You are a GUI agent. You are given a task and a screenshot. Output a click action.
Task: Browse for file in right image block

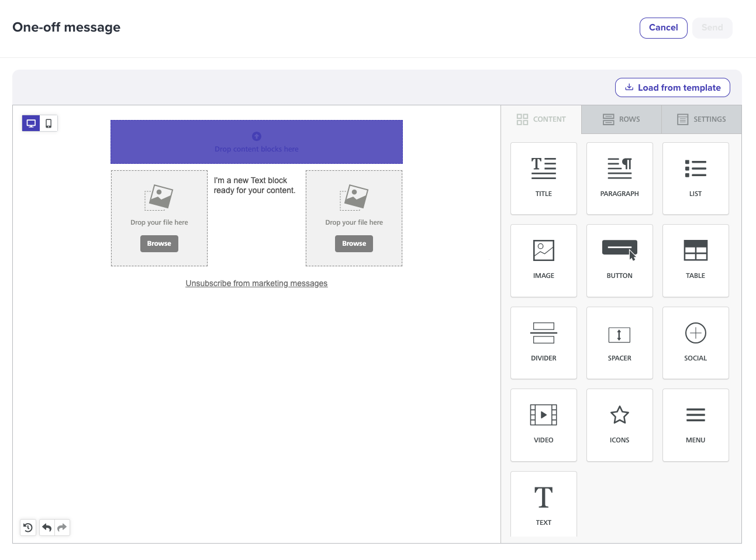point(354,243)
